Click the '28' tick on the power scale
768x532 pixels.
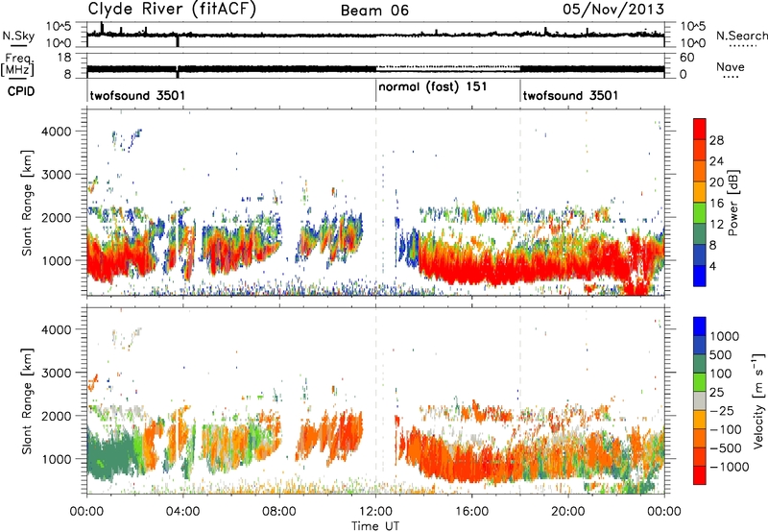point(716,140)
